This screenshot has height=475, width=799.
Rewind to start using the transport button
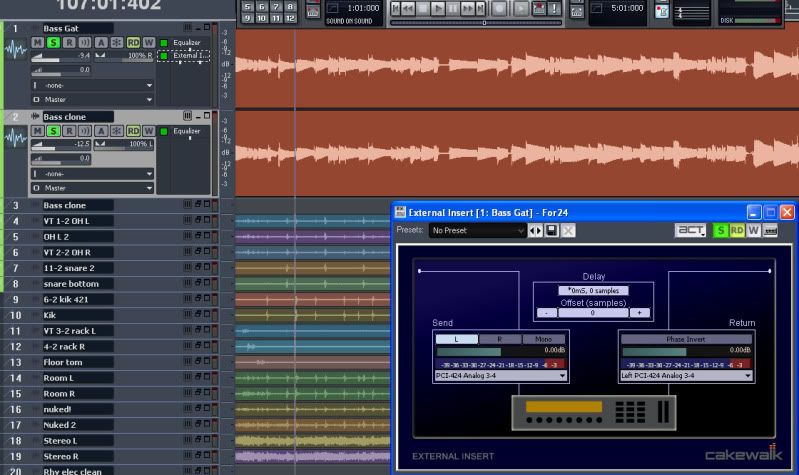point(397,8)
